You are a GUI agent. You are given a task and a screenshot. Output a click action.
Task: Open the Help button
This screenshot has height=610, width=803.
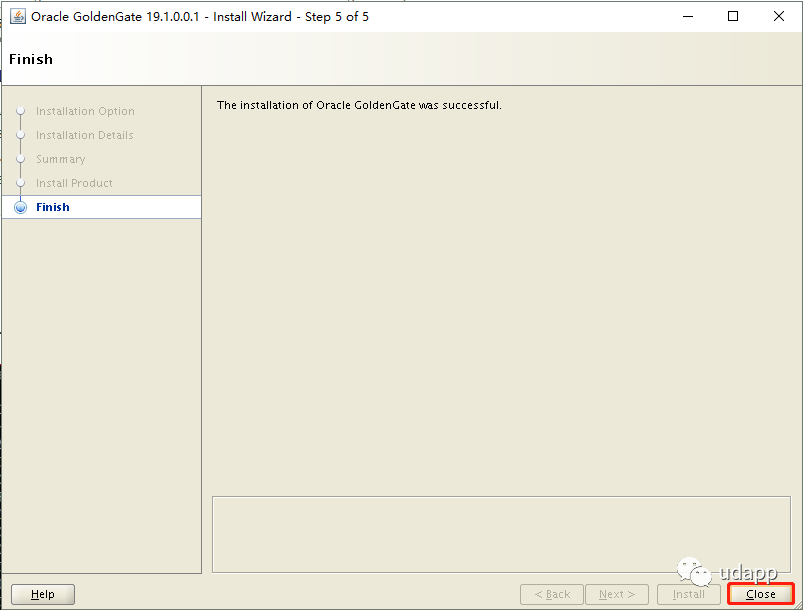[x=43, y=594]
